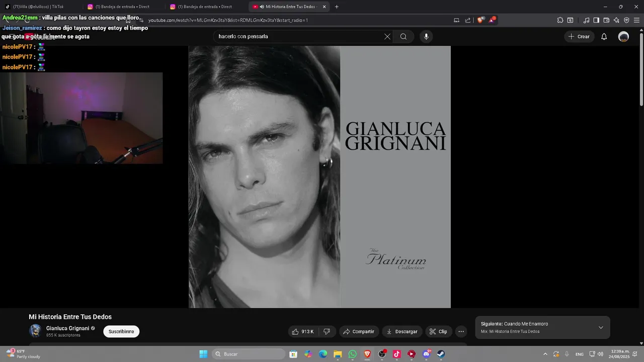Open Brave Shields lion icon
This screenshot has height=362, width=644.
pos(481,20)
